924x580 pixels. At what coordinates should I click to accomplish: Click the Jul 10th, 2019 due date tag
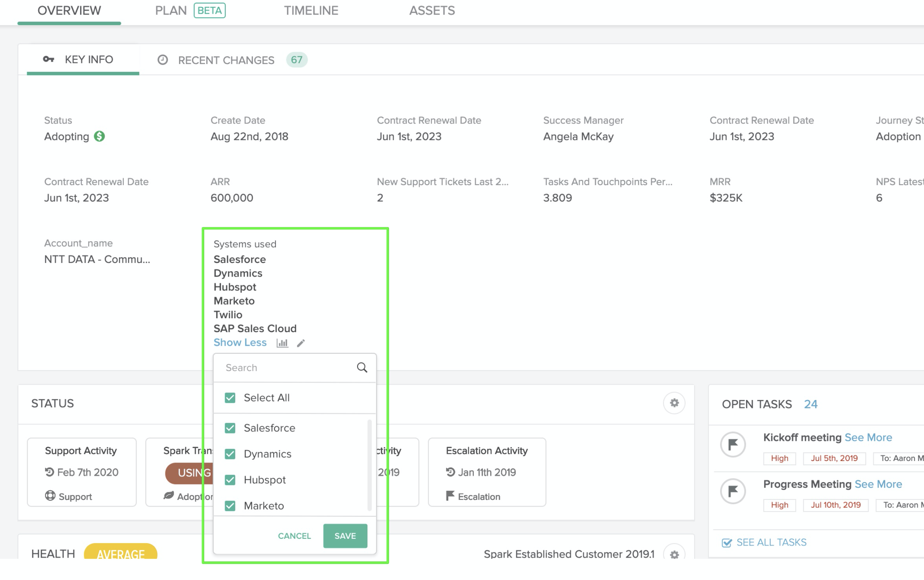click(x=836, y=505)
